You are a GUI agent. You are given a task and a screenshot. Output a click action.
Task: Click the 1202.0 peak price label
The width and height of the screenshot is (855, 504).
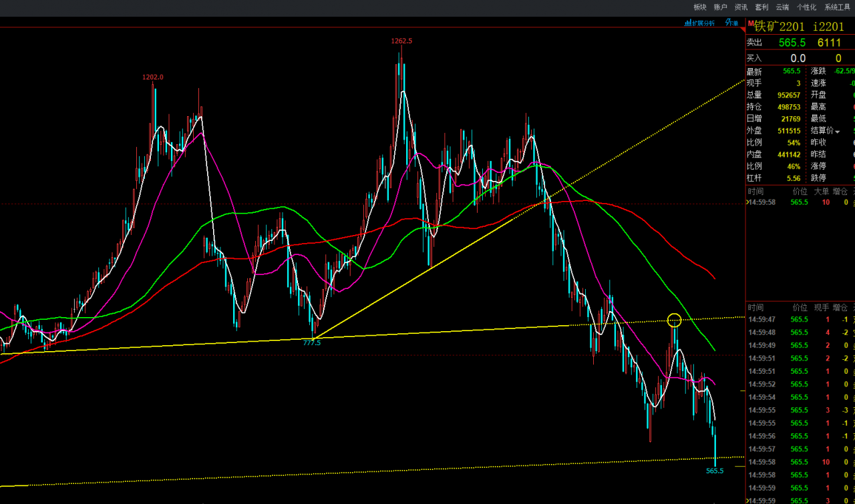[153, 77]
